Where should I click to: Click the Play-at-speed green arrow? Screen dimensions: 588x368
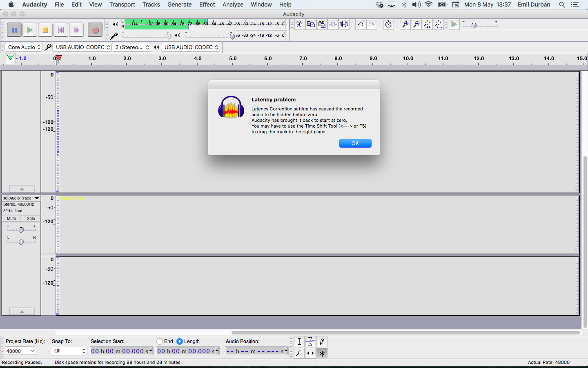pyautogui.click(x=454, y=25)
